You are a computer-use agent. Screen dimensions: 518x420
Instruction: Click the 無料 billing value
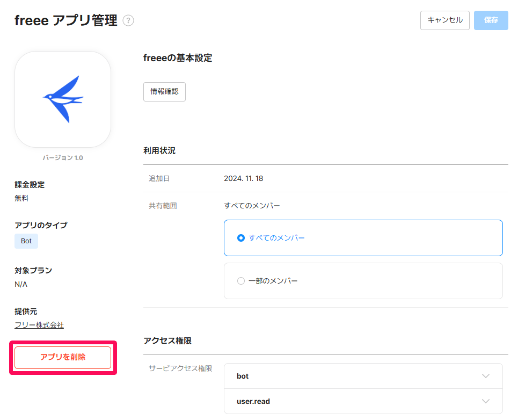[x=21, y=198]
